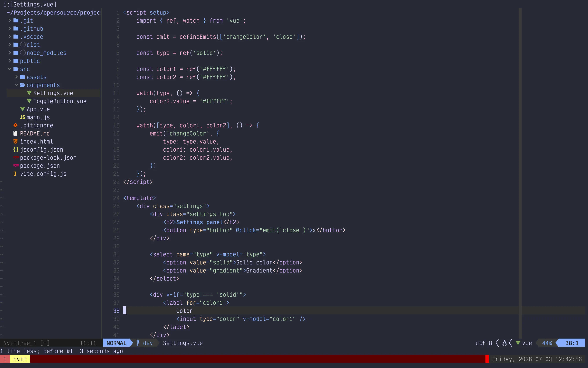
Task: Click the public folder icon
Action: click(x=16, y=61)
